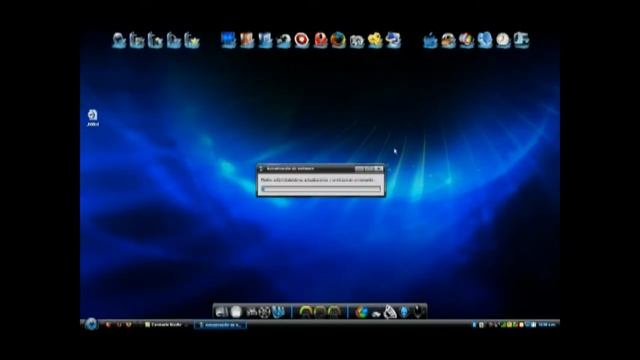Viewport: 640px width, 360px height.
Task: Open the white round icon in bottom dock
Action: tap(236, 312)
